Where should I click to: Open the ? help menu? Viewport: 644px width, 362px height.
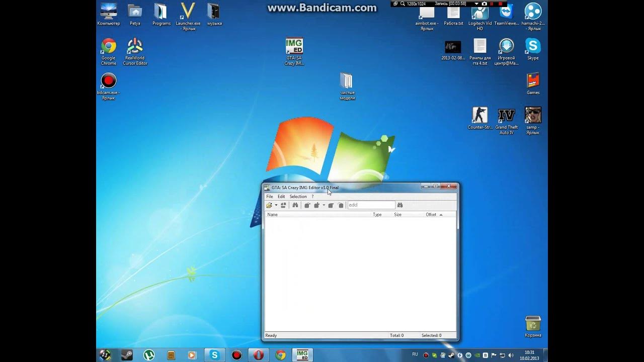coord(312,197)
